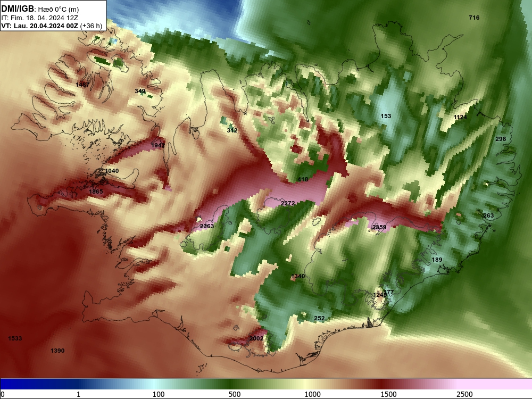Viewport: 532px width, 399px height.
Task: Click the 298 value label
Action: (x=501, y=139)
